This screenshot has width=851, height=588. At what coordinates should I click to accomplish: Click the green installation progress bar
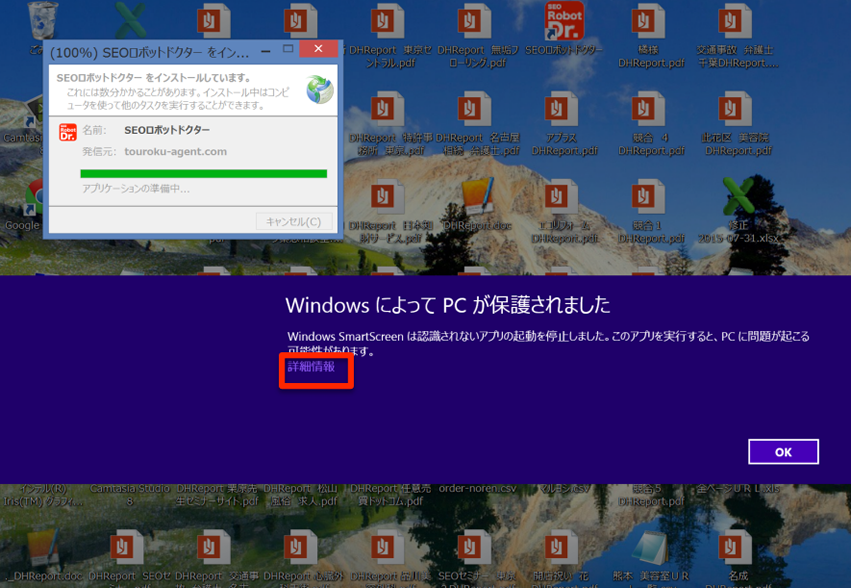coord(204,174)
